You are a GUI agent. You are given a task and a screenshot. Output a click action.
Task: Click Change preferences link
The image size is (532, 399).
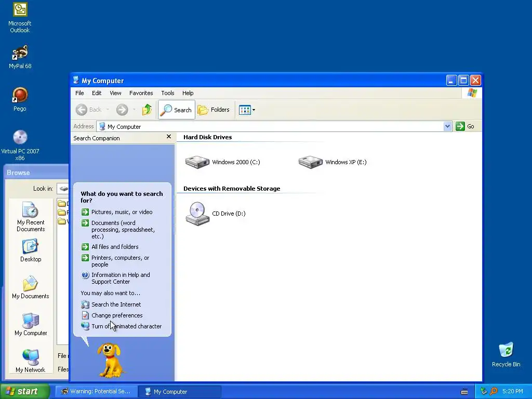pyautogui.click(x=112, y=315)
